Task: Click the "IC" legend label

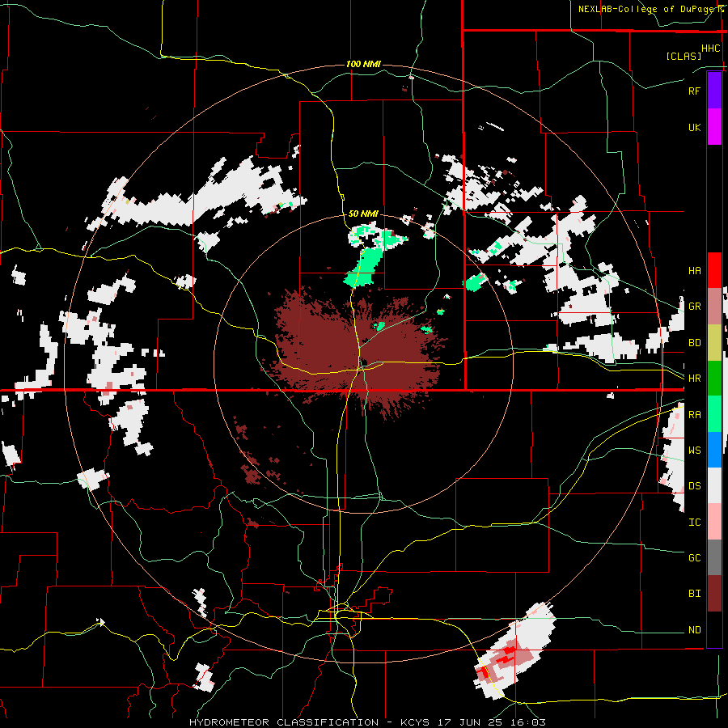Action: tap(694, 523)
